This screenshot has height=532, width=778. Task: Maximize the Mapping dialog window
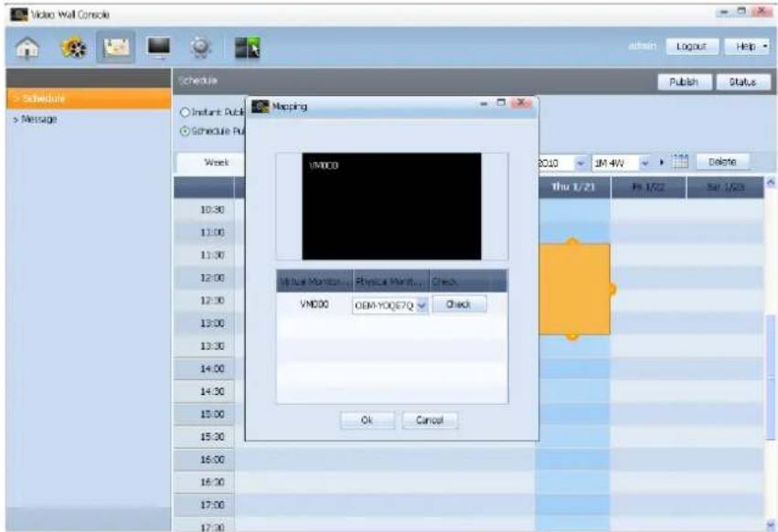(501, 102)
